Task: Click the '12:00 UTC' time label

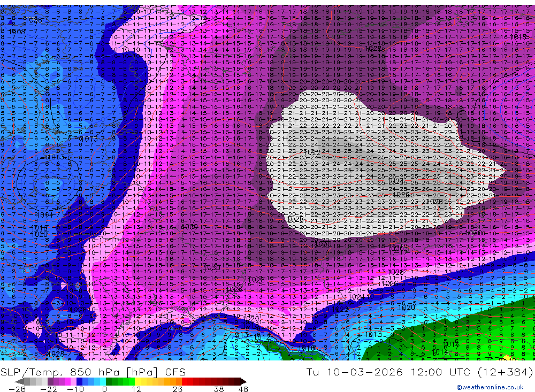Action: click(441, 372)
